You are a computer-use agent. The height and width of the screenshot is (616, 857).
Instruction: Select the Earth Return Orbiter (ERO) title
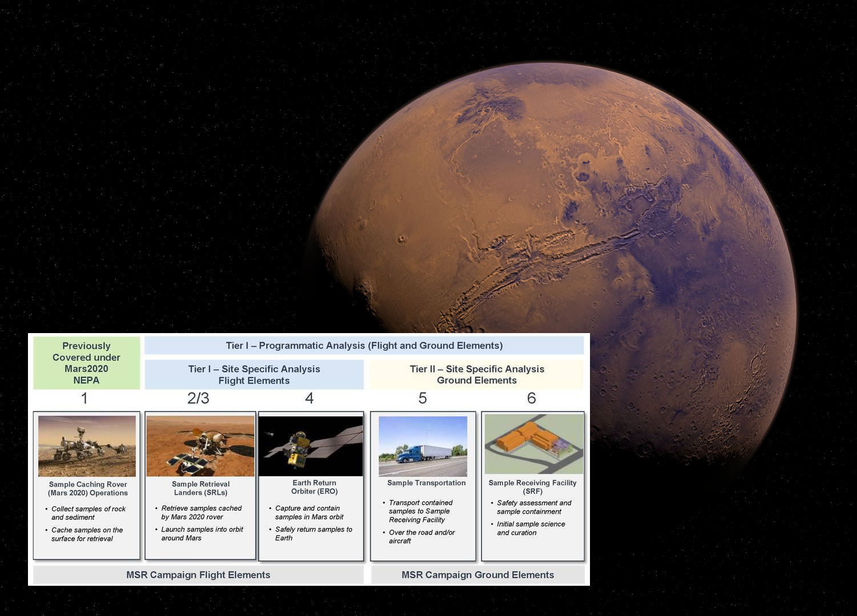click(x=314, y=487)
